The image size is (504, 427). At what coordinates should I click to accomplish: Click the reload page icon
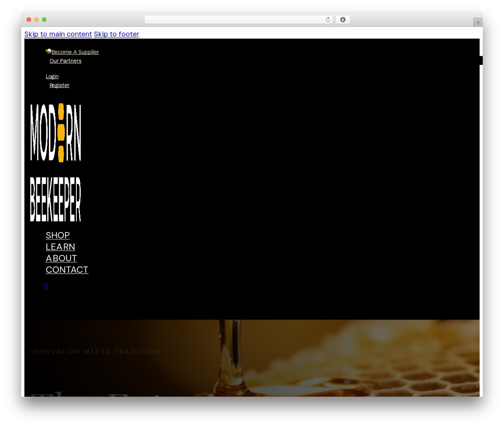[x=328, y=20]
